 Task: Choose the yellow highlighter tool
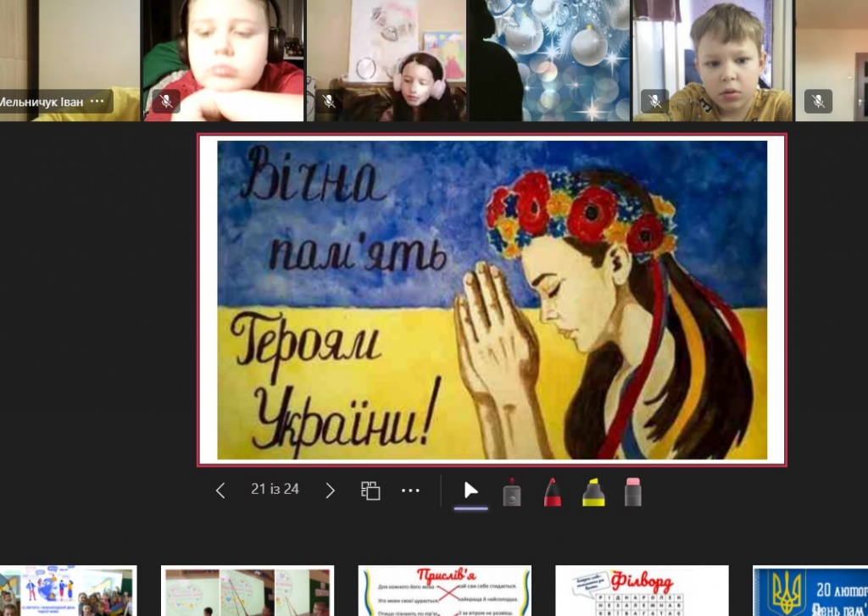coord(593,491)
